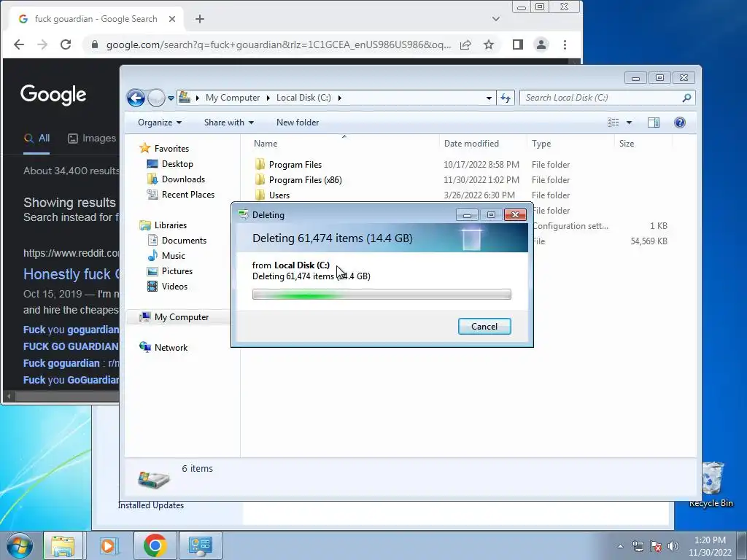Open the Chrome tab search chevron

(x=496, y=19)
